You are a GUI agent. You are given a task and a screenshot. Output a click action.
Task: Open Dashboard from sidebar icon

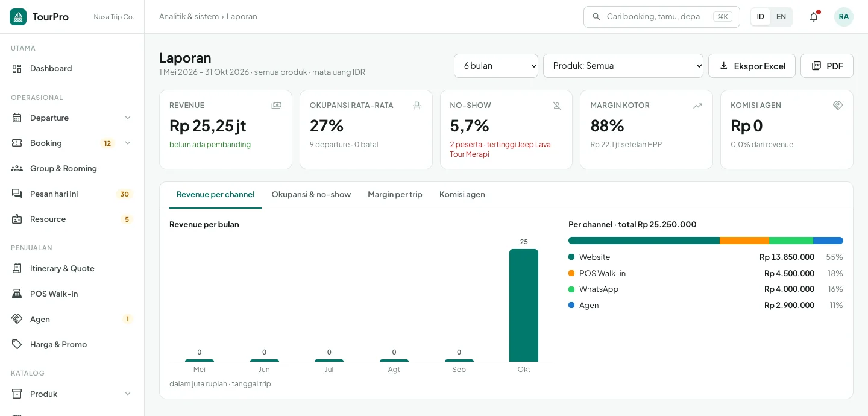click(x=17, y=69)
